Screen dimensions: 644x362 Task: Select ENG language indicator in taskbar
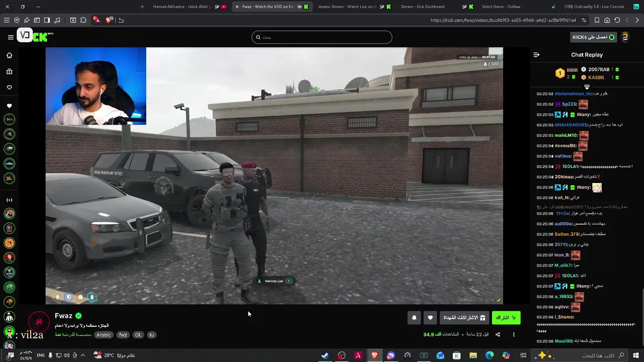(x=41, y=355)
